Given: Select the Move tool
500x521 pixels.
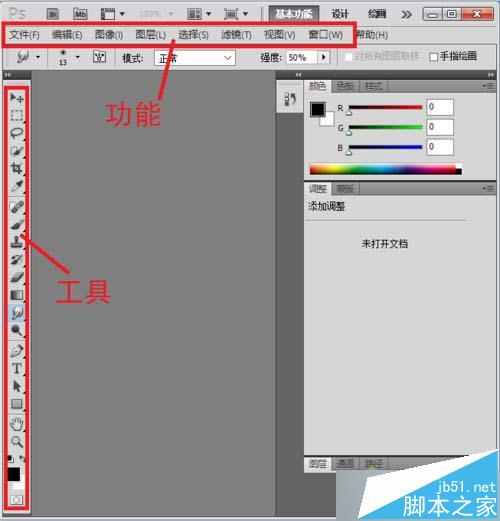Looking at the screenshot, I should 17,98.
